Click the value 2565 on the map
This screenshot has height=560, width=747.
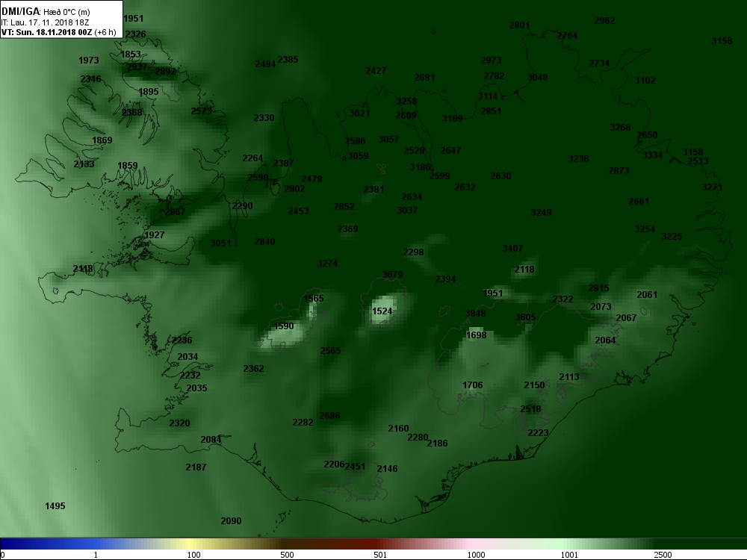(330, 351)
